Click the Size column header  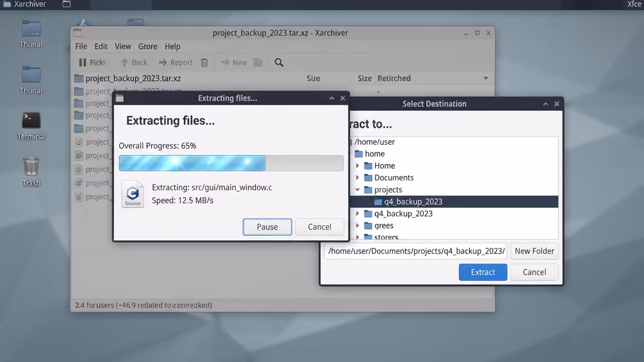[365, 78]
